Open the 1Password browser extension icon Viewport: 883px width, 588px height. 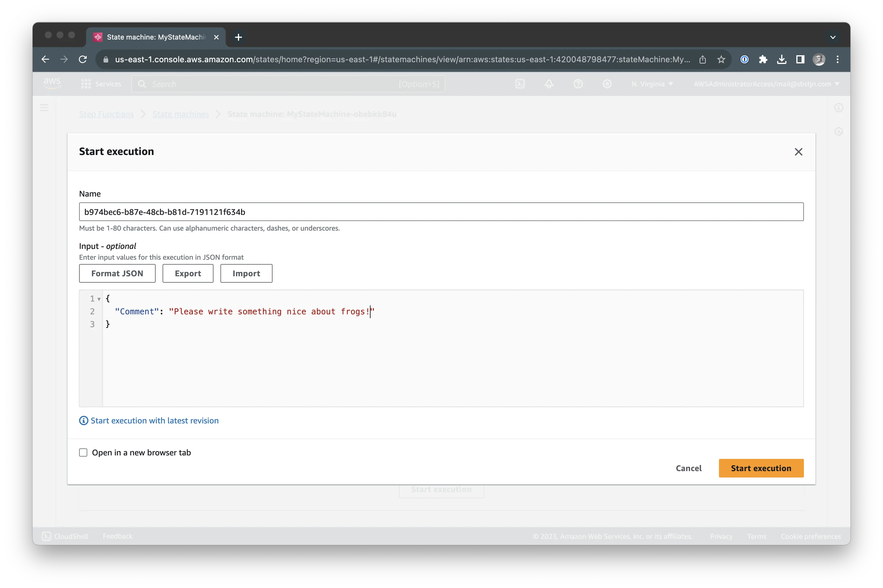[744, 59]
